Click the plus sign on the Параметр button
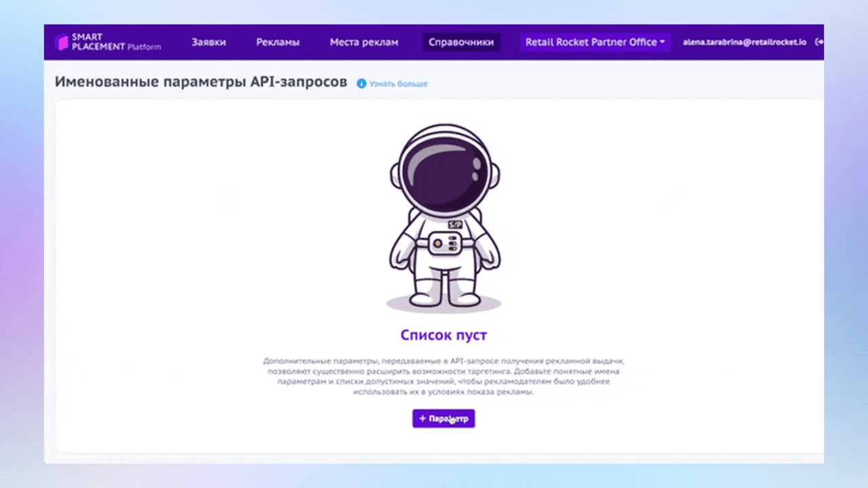Viewport: 868px width, 488px height. click(422, 419)
